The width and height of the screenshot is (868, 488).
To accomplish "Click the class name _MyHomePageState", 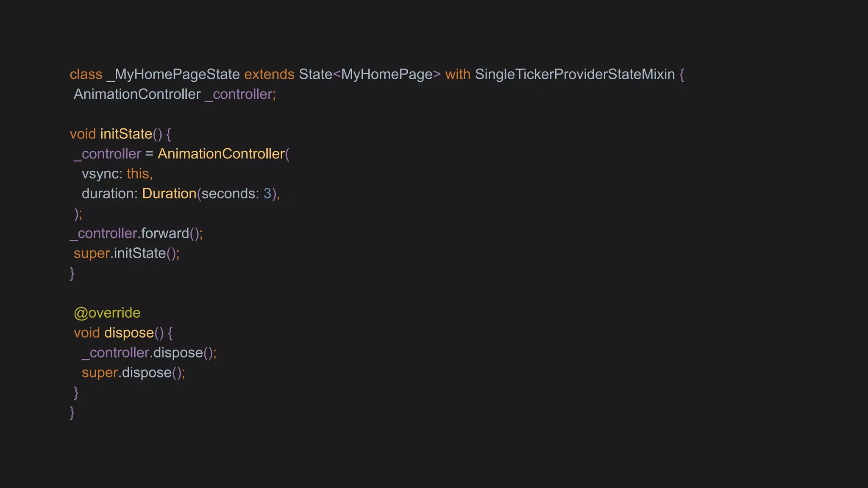I will tap(173, 75).
